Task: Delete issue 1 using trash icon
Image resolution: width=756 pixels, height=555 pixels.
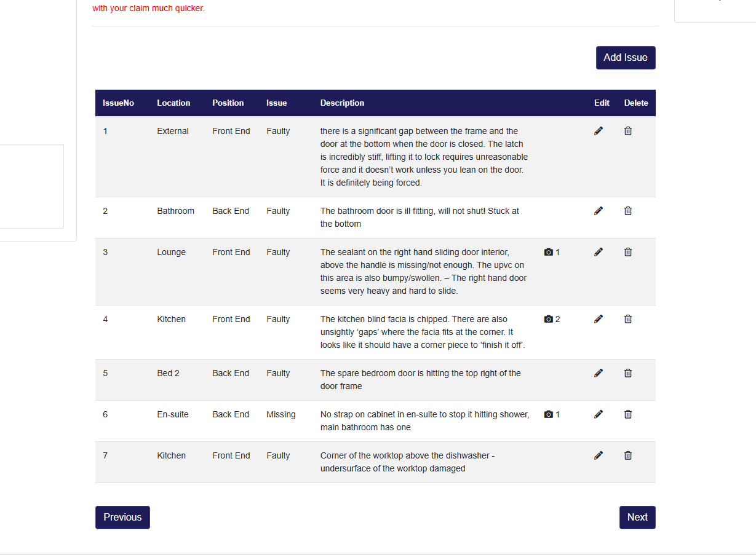Action: [628, 131]
